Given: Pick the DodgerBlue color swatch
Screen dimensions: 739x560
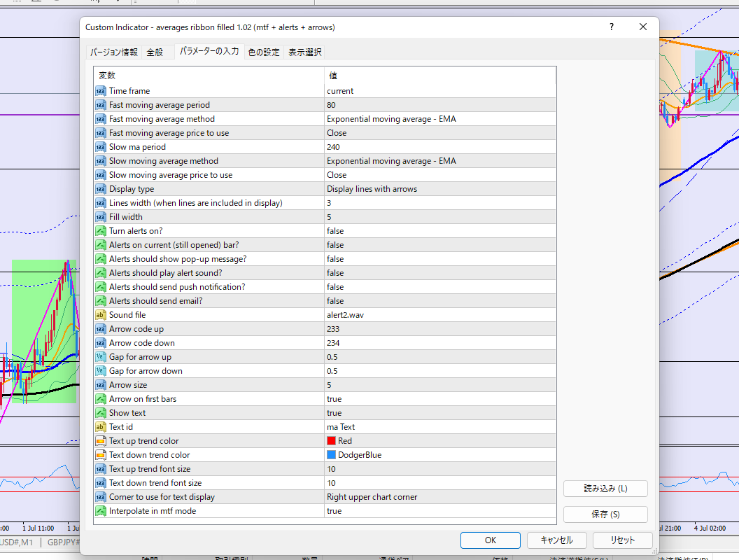Looking at the screenshot, I should pyautogui.click(x=331, y=455).
